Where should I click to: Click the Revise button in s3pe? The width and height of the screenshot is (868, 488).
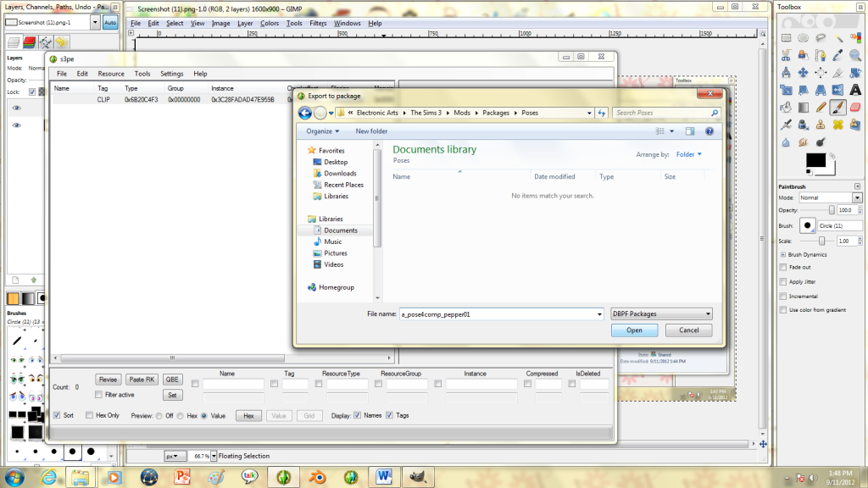click(108, 380)
